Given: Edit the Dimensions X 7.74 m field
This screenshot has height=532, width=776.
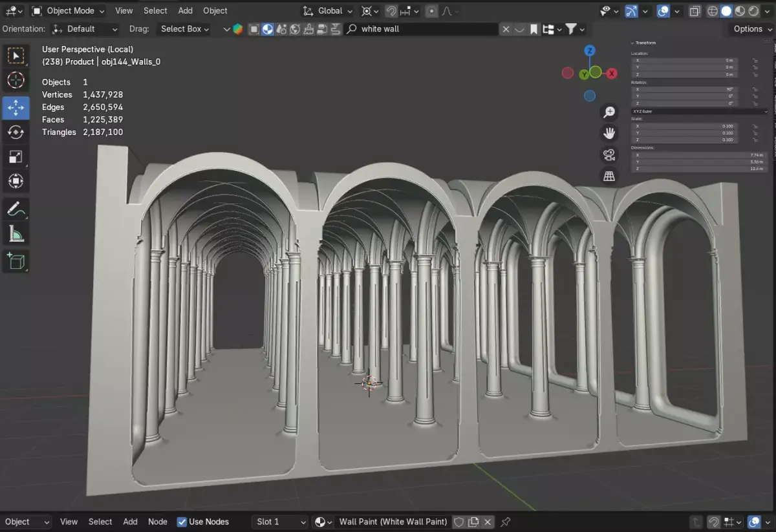Looking at the screenshot, I should click(x=700, y=155).
